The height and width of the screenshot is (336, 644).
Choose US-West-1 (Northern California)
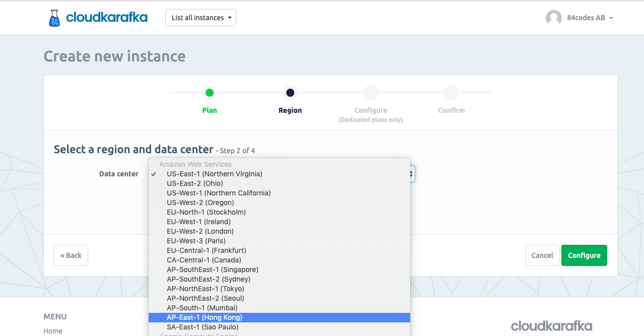point(280,193)
